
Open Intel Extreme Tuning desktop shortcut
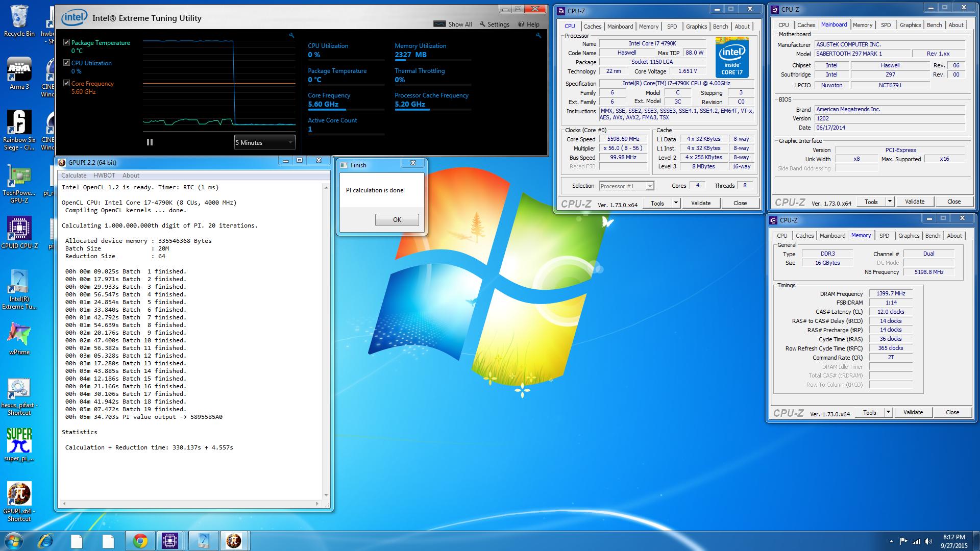point(19,289)
